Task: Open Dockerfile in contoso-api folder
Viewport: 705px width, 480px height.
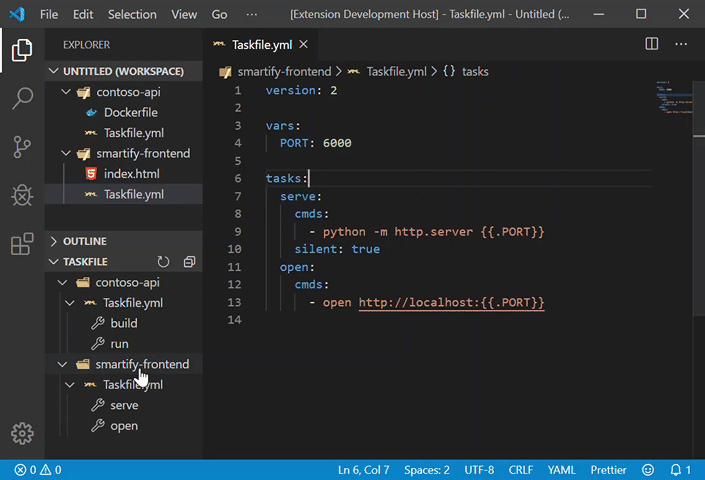Action: tap(130, 112)
